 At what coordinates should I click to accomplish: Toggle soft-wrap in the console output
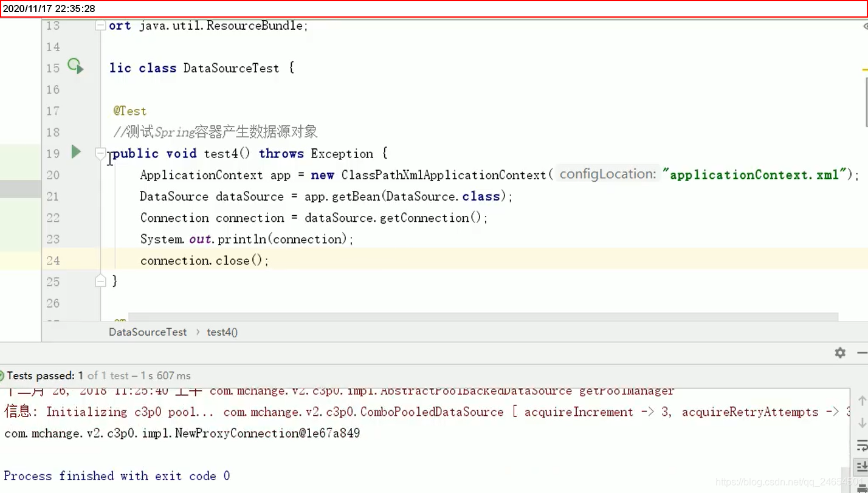point(862,446)
